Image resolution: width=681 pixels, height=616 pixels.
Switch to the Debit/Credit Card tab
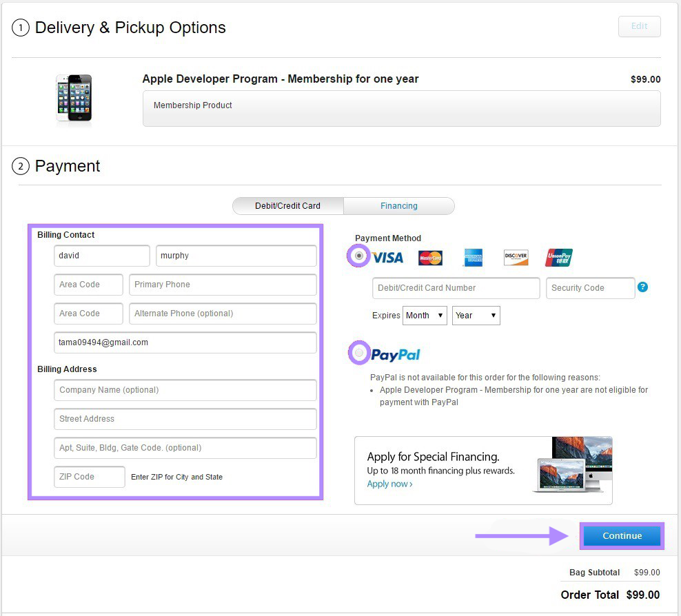click(x=288, y=206)
